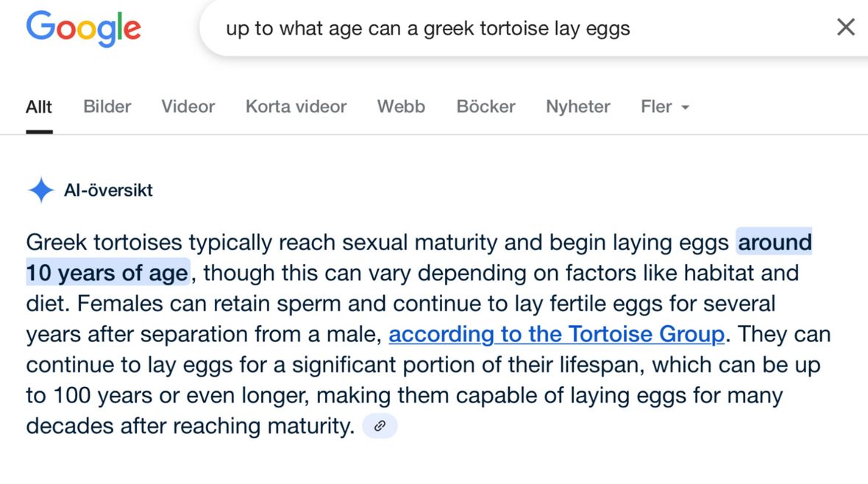Switch to the Webb tab
The width and height of the screenshot is (868, 484).
coord(401,107)
